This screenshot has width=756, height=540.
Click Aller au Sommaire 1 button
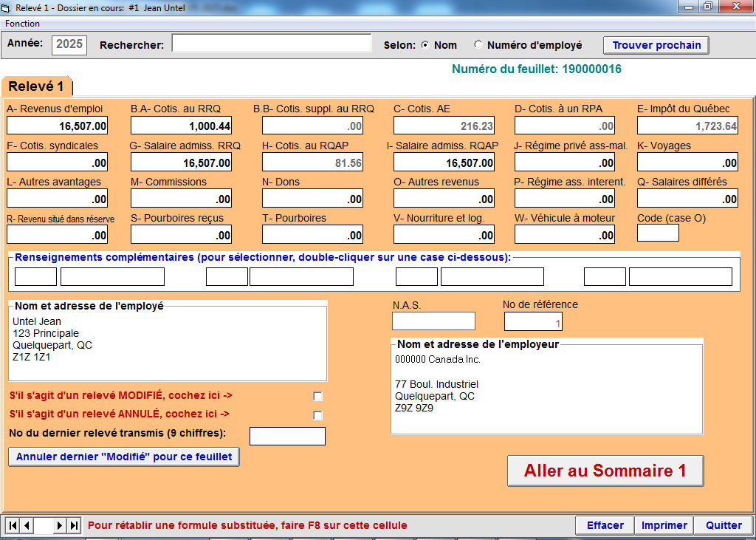tap(605, 471)
